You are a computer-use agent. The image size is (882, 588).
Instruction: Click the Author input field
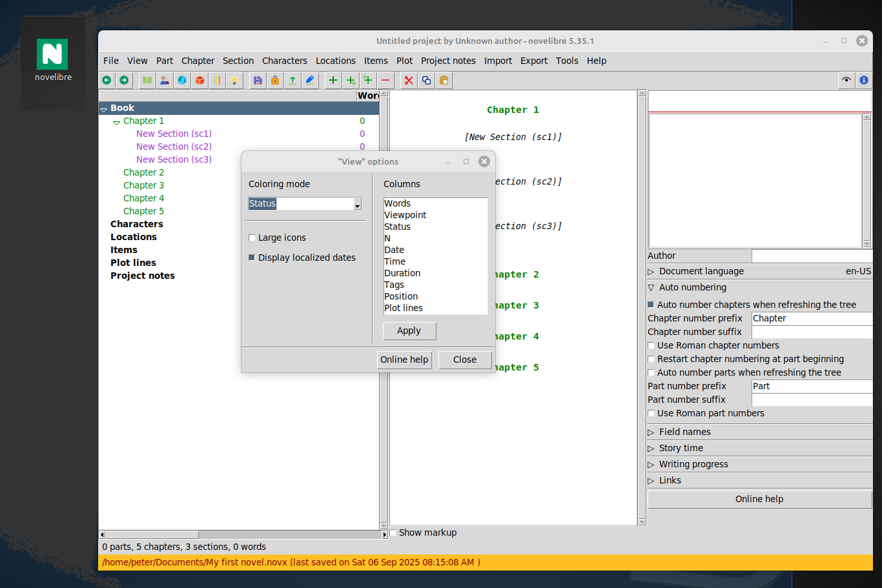[812, 256]
